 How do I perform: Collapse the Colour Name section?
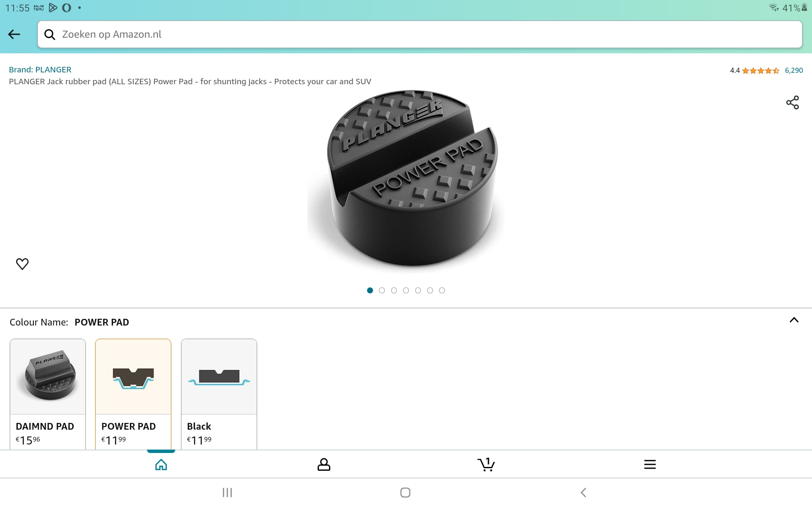click(794, 320)
